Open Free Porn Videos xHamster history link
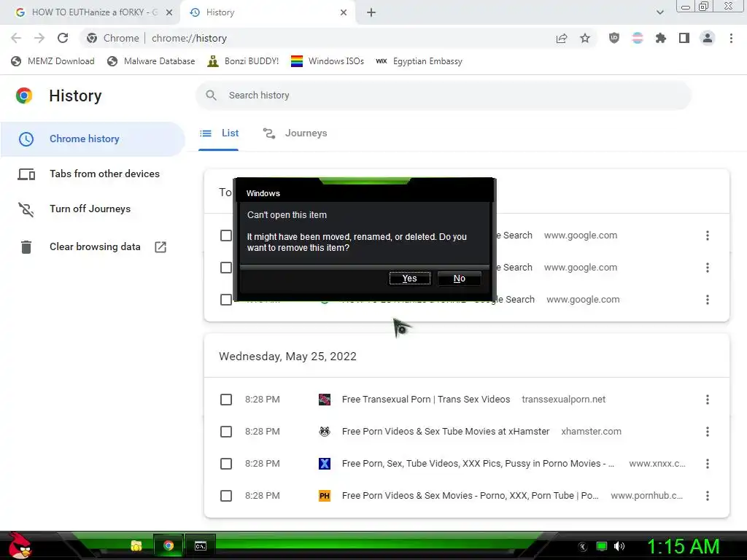 [x=446, y=432]
